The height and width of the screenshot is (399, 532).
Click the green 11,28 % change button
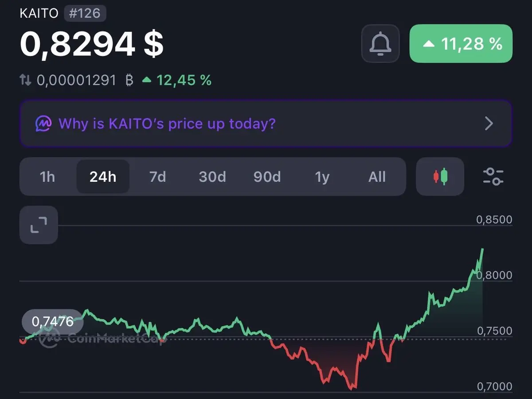click(461, 43)
